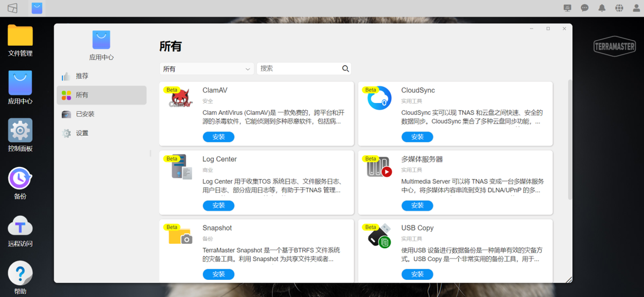Click the search magnifier icon

(346, 69)
